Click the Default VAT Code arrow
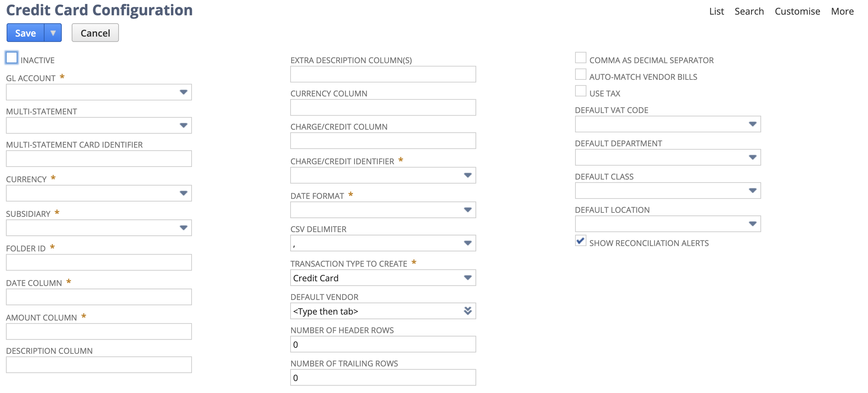Viewport: 868px width, 393px height. [752, 124]
